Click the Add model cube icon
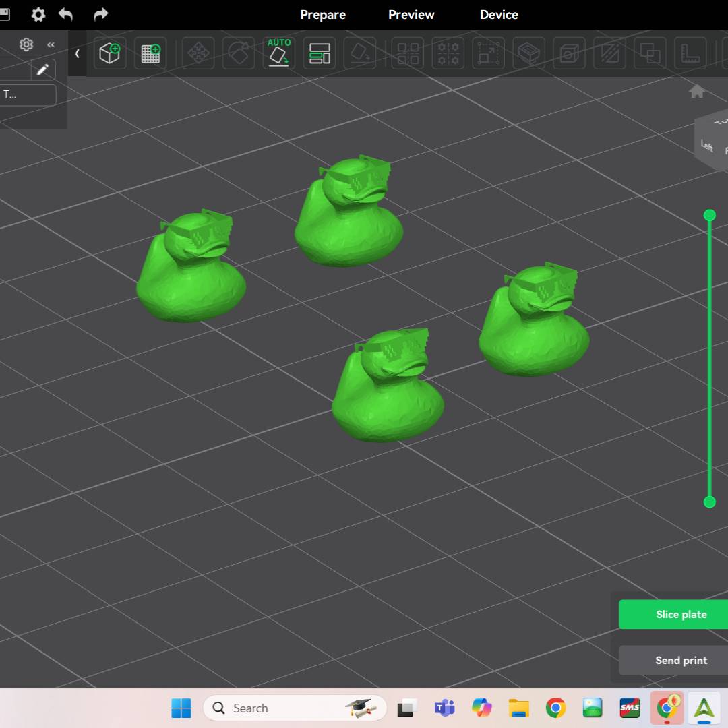 point(109,53)
